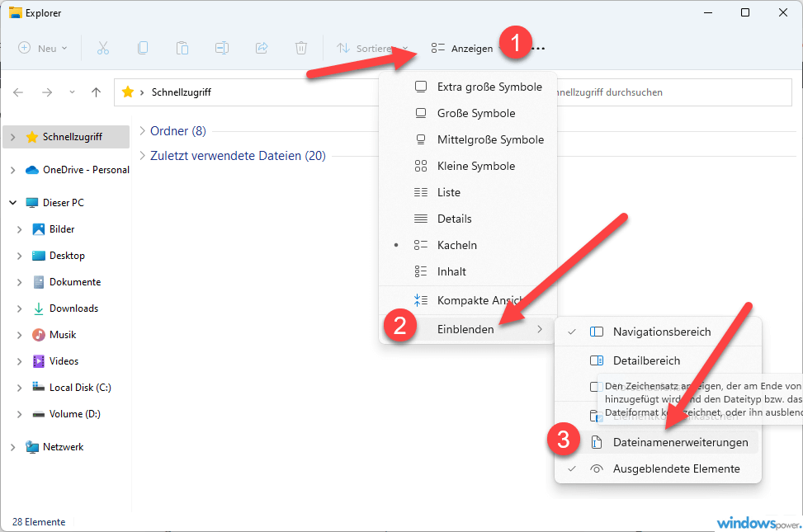This screenshot has height=532, width=803.
Task: Click the Dokumente folder icon
Action: click(x=39, y=282)
